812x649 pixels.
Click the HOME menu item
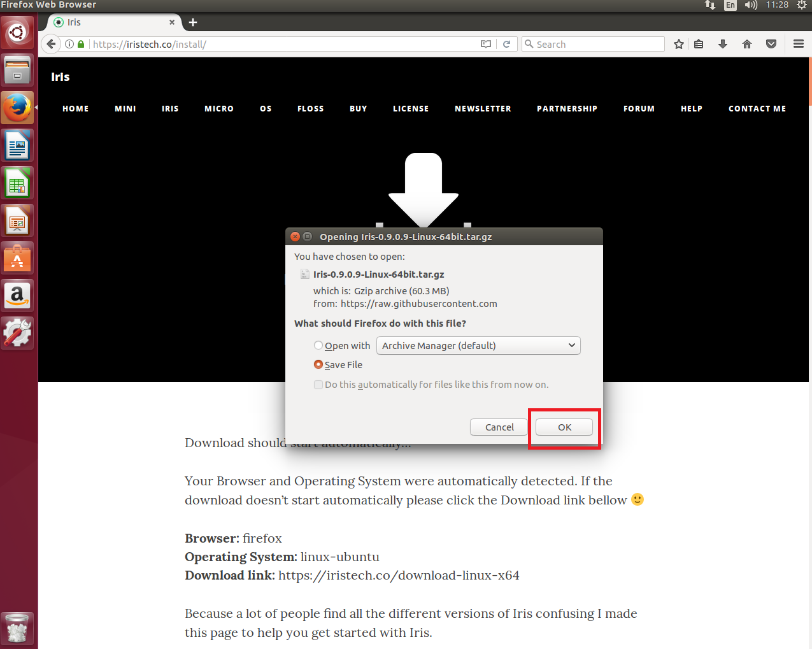tap(76, 109)
